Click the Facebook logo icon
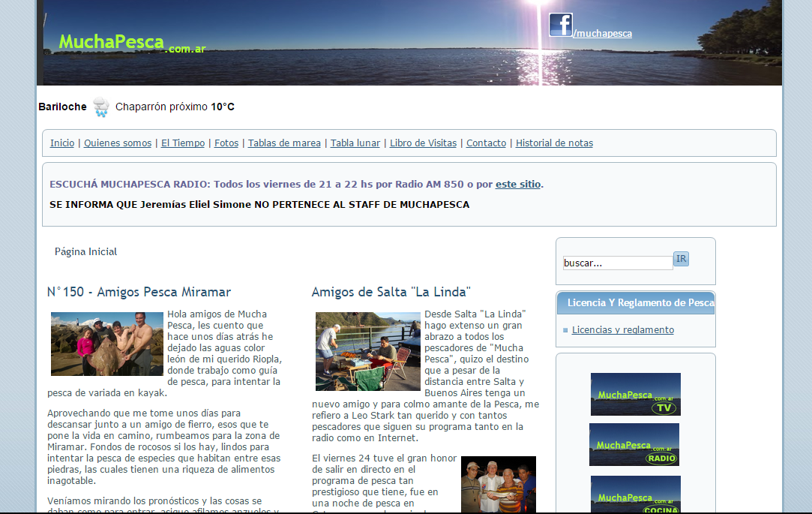Viewport: 812px width, 514px height. (x=560, y=25)
